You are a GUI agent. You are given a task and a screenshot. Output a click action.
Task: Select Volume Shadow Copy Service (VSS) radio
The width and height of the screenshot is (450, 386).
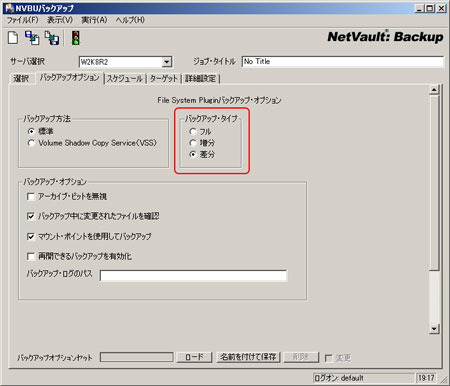click(x=31, y=143)
